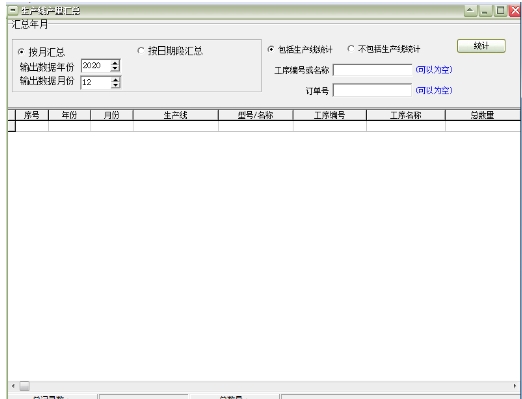The width and height of the screenshot is (522, 399).
Task: Click the 汇总年月 group label
Action: 30,24
